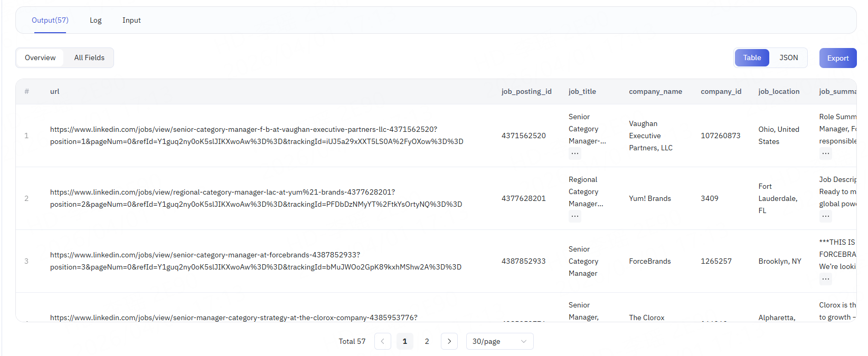This screenshot has width=868, height=356.
Task: Expand truncated job title in row 1
Action: tap(574, 153)
